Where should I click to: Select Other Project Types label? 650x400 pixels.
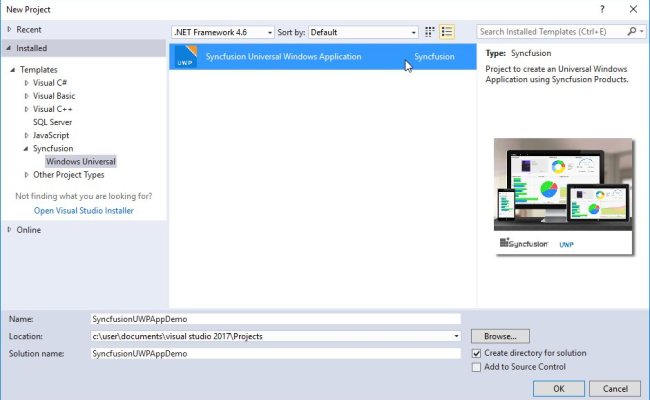(x=68, y=175)
